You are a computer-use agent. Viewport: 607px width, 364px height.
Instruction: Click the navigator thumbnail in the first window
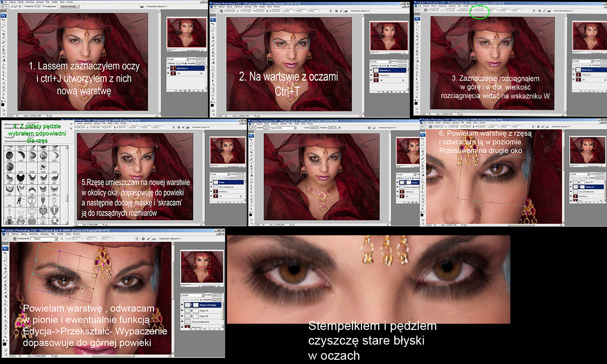point(186,33)
